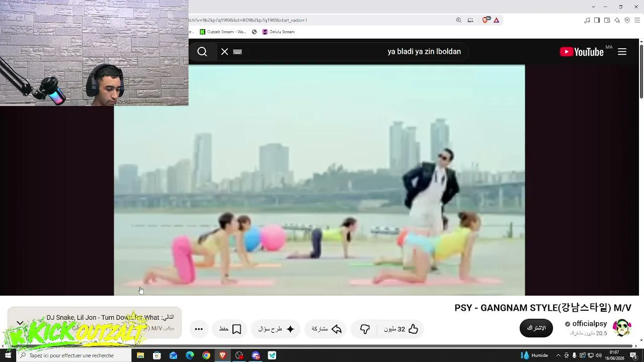Click the camera tray icon
The image size is (644, 362).
point(567,355)
